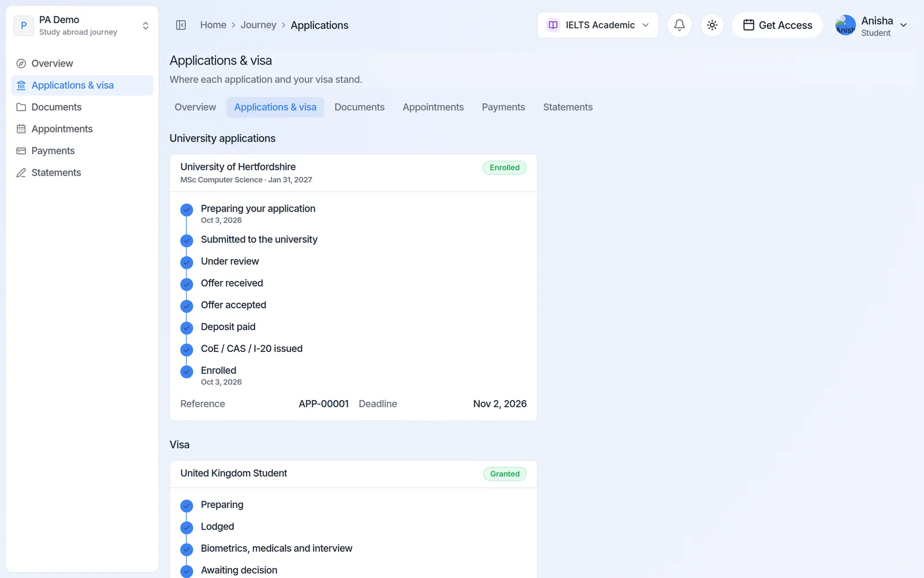Go to the Payments tab
Viewport: 924px width, 578px height.
[504, 108]
